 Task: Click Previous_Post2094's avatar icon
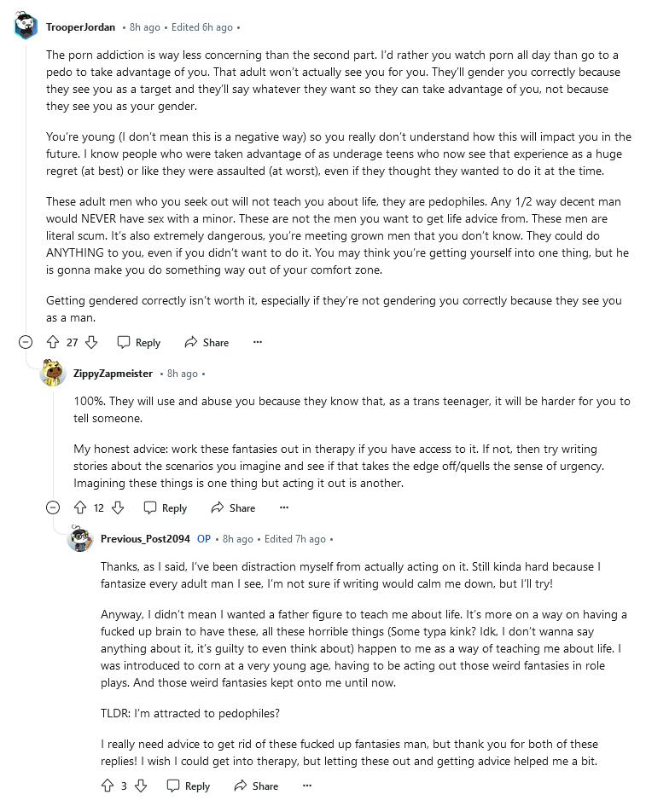80,539
